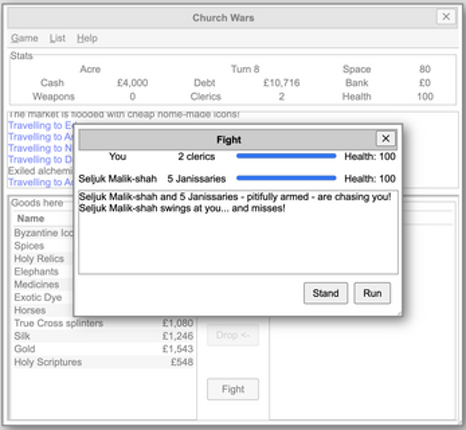Click the Seljuk Malik-shah name label
Viewport: 466px width, 430px height.
pos(118,179)
